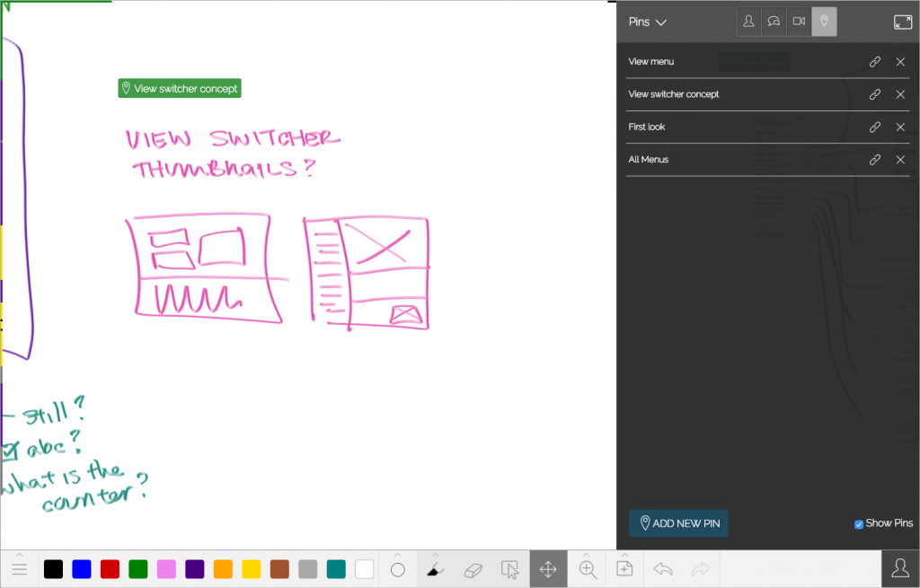
Task: Open the zoom options tool
Action: coord(588,569)
